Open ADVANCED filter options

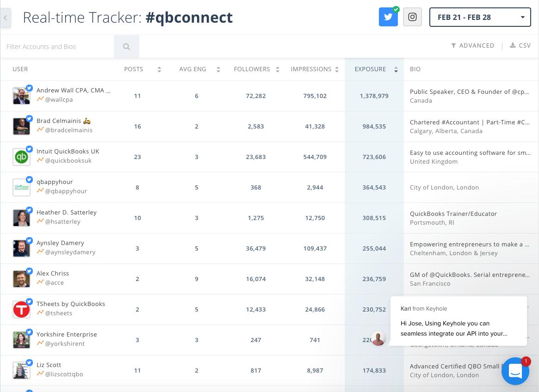(x=473, y=45)
